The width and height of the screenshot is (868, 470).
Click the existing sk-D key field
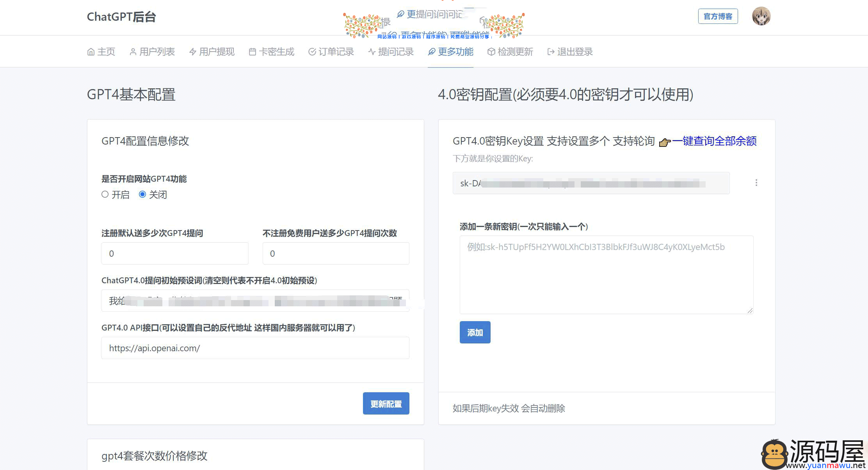pyautogui.click(x=591, y=183)
